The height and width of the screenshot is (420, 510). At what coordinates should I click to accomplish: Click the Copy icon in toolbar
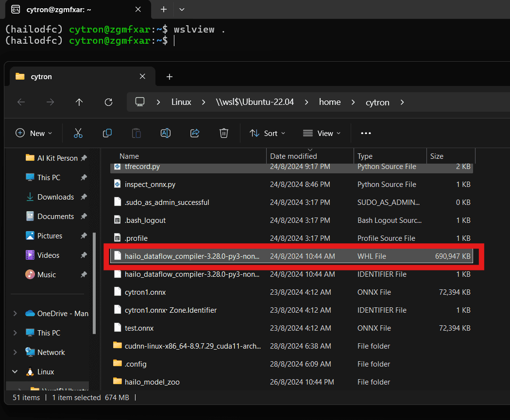tap(107, 133)
